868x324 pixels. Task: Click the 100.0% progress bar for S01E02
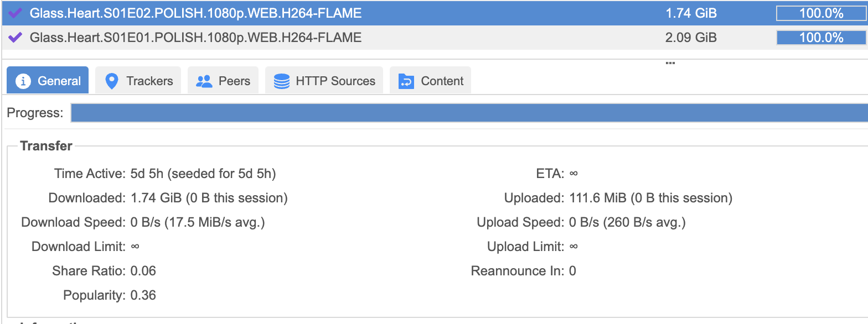coord(821,13)
